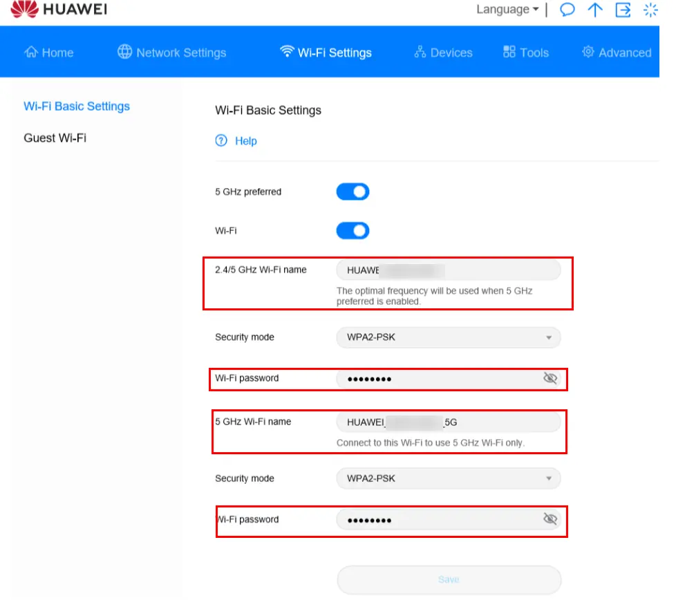The width and height of the screenshot is (676, 616).
Task: Click the 5 GHz Wi-Fi password field
Action: tap(449, 520)
